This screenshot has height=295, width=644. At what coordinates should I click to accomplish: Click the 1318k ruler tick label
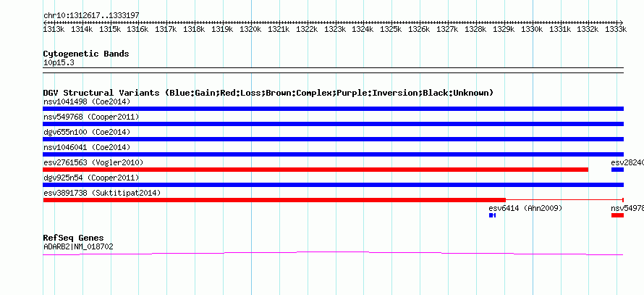click(193, 29)
